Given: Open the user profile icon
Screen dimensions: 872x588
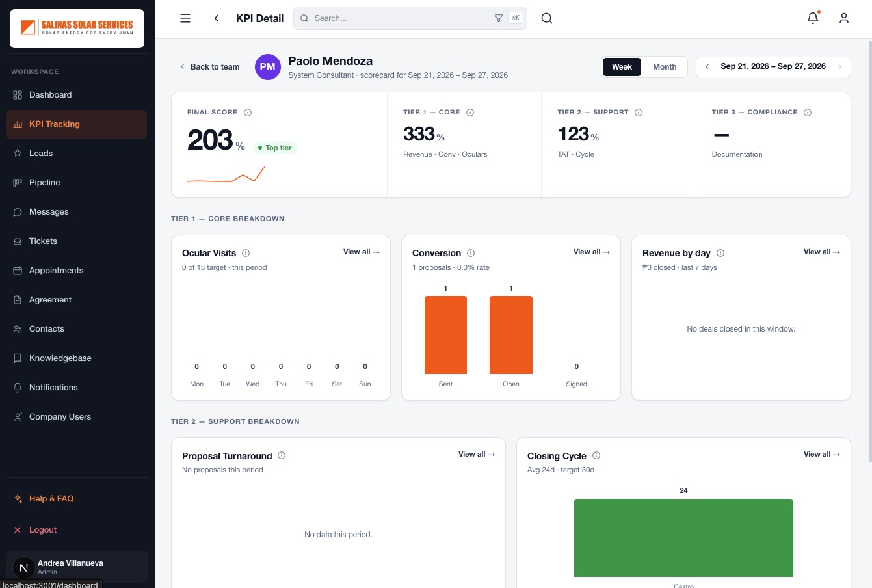Looking at the screenshot, I should tap(844, 18).
